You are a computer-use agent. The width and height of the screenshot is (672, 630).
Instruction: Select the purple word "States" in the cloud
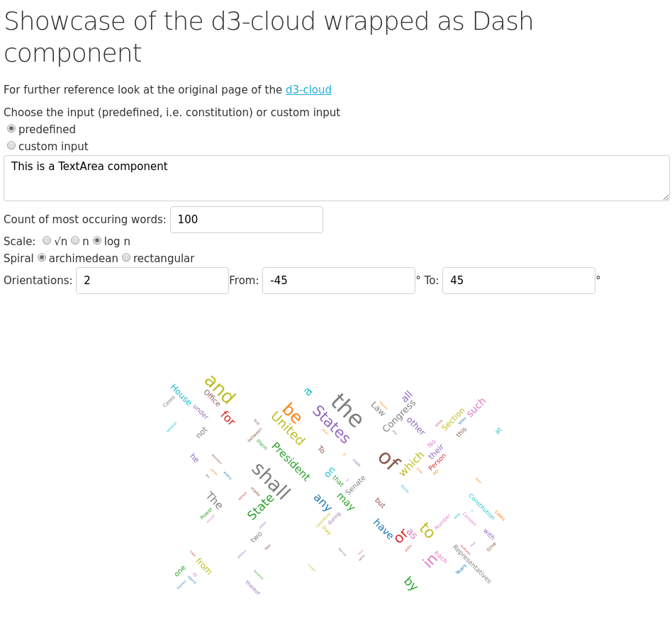(x=331, y=424)
